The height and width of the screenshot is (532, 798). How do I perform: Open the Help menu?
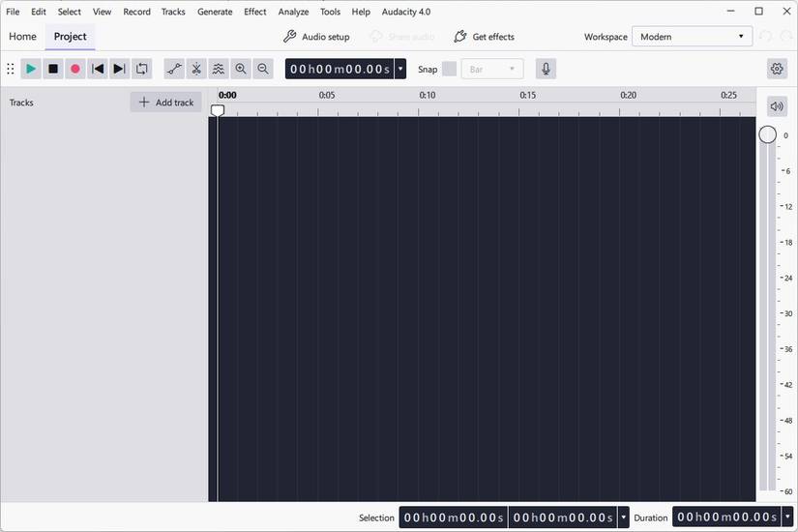click(x=361, y=12)
